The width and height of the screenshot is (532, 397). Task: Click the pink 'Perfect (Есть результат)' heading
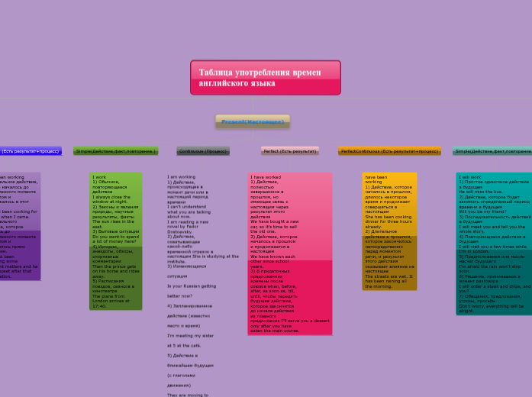tap(290, 151)
